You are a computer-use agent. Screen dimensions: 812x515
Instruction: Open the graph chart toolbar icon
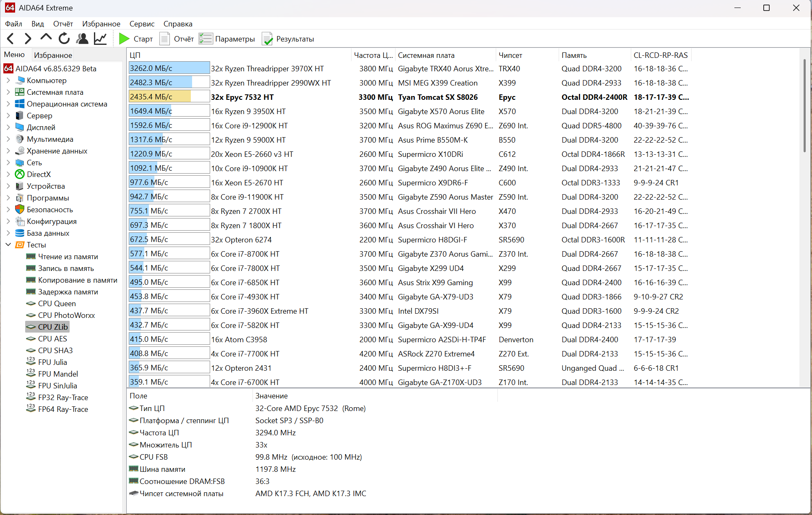tap(100, 39)
